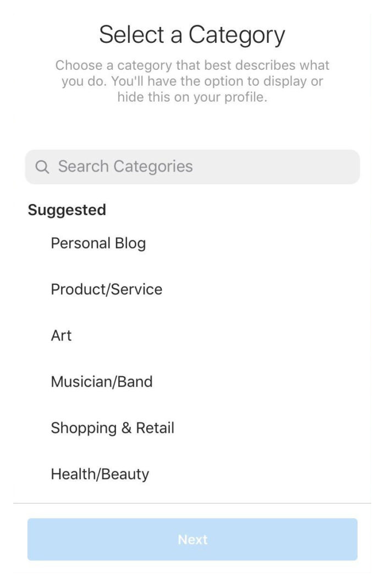
Task: Click the divider line above Next button
Action: tap(193, 503)
